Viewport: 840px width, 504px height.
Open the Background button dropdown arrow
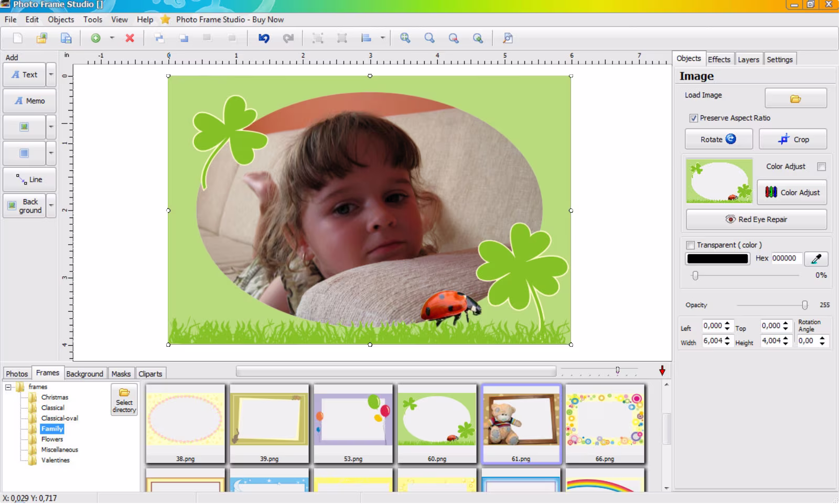tap(51, 206)
